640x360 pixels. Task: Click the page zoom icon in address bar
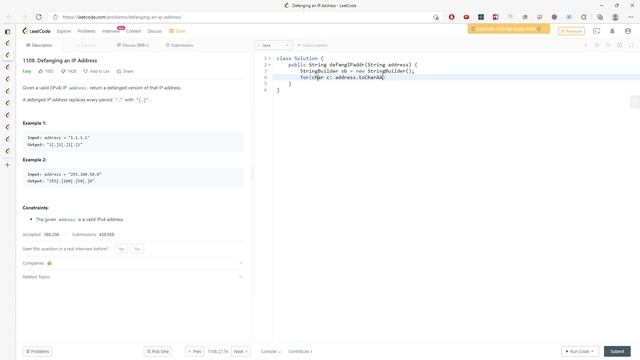pos(436,17)
